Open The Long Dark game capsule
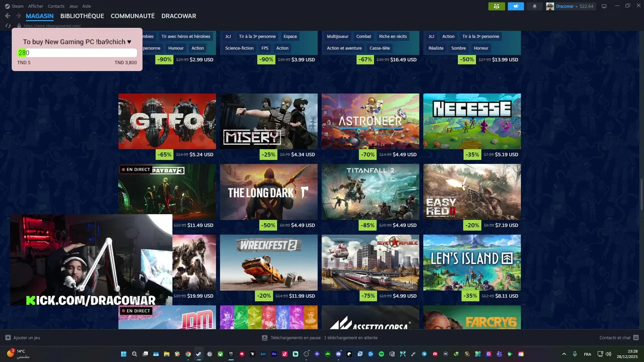This screenshot has height=362, width=644. (x=269, y=192)
